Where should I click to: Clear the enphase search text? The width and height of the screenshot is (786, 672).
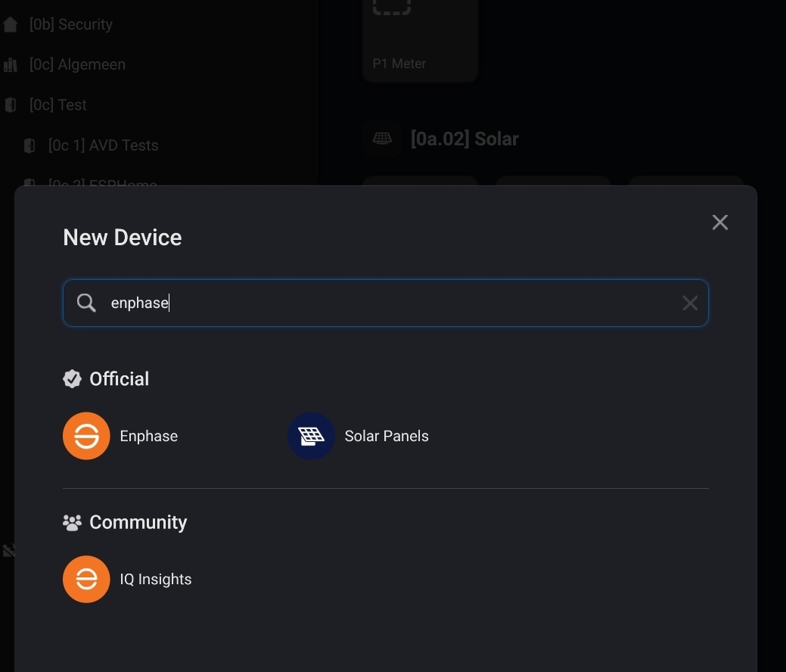(690, 303)
